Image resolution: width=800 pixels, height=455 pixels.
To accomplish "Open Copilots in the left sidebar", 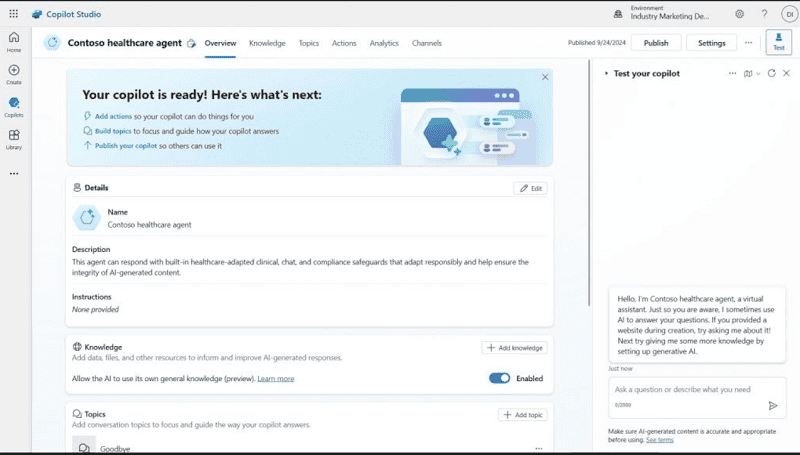I will tap(14, 107).
